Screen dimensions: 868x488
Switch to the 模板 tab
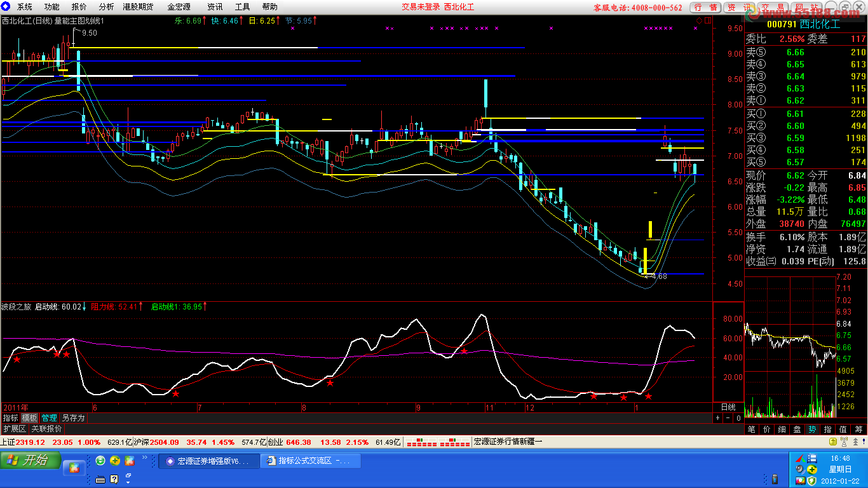[x=29, y=418]
